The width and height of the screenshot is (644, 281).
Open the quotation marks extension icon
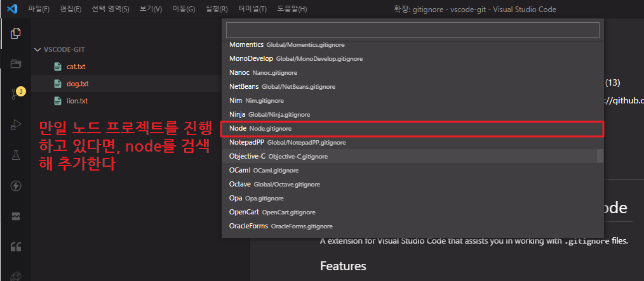(16, 247)
